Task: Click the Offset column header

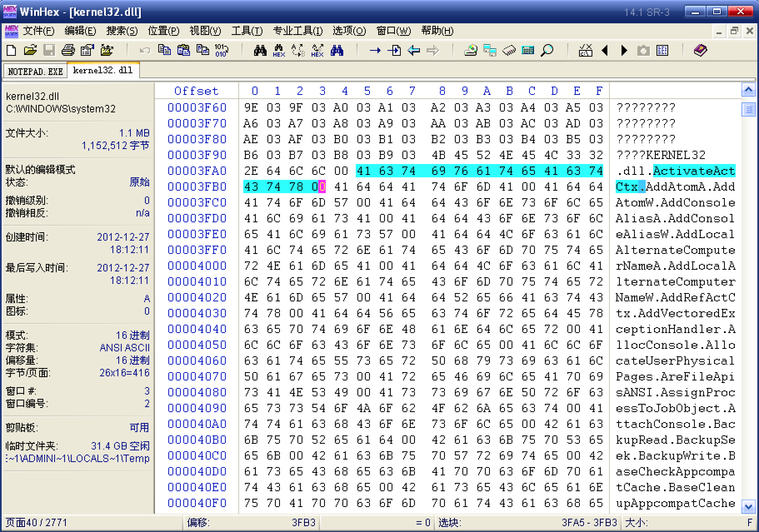Action: coord(196,91)
